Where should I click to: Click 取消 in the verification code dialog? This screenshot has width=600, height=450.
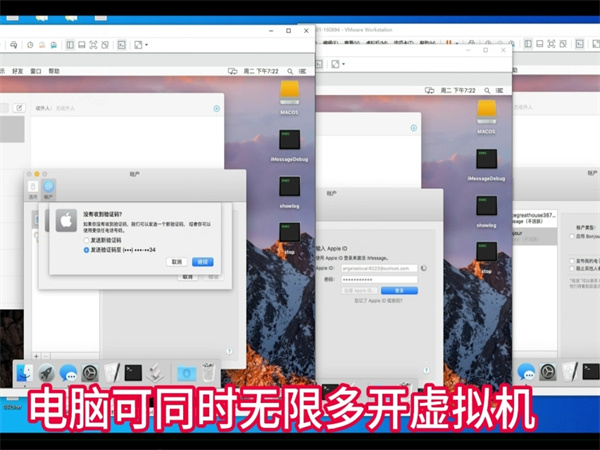pos(177,261)
